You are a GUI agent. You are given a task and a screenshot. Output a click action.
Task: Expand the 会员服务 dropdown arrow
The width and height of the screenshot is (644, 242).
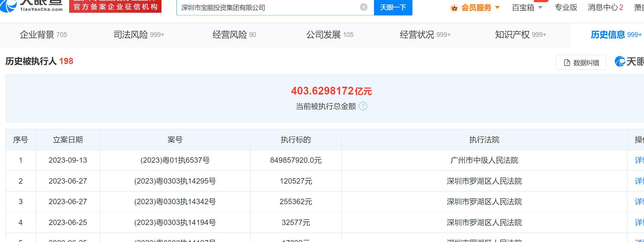point(497,7)
